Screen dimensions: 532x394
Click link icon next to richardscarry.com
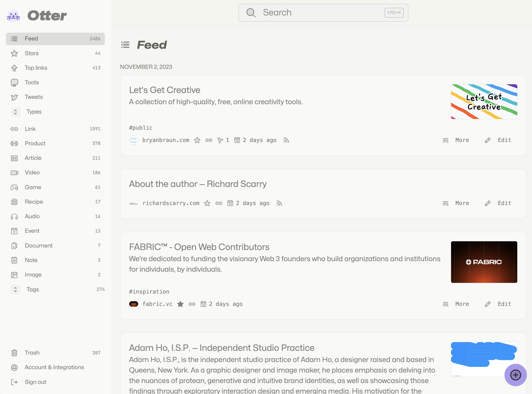point(219,203)
